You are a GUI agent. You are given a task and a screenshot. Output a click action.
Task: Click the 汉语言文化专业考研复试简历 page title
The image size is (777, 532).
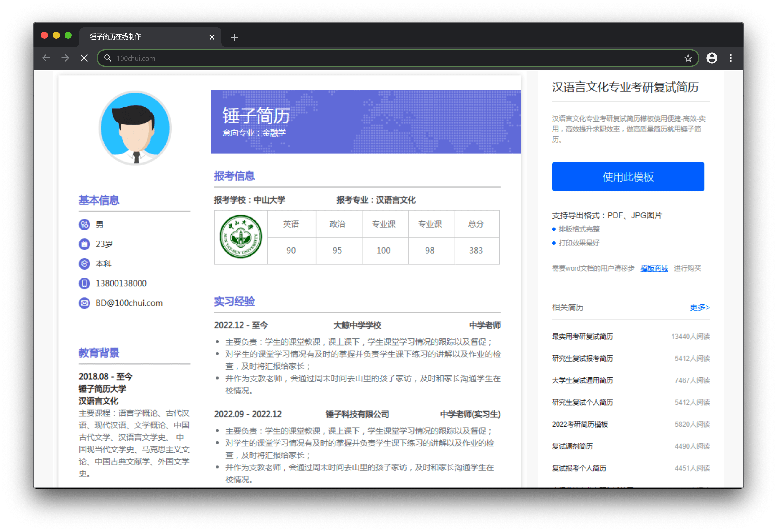[x=625, y=87]
